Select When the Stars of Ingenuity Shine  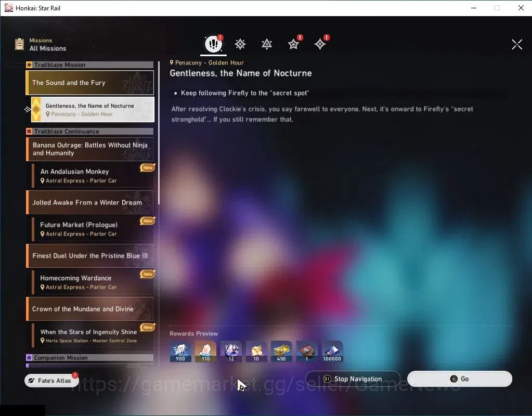[93, 335]
